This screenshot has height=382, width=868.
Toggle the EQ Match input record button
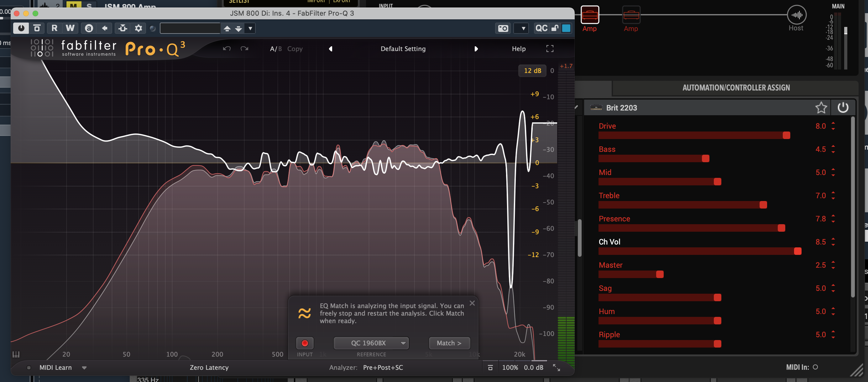click(305, 343)
